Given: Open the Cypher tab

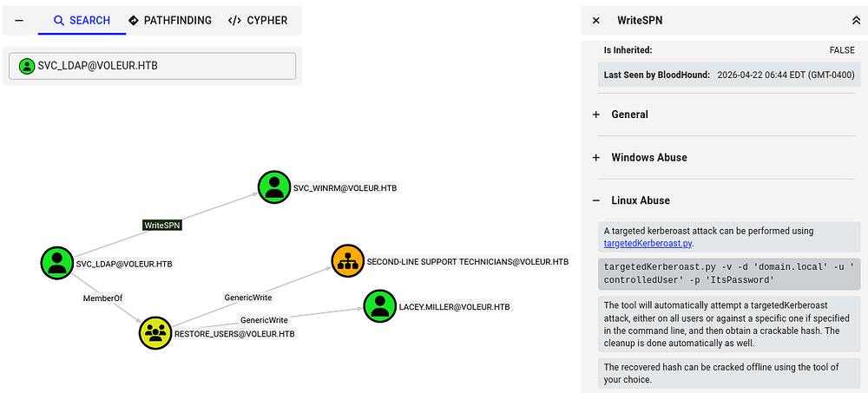Looking at the screenshot, I should coord(258,20).
